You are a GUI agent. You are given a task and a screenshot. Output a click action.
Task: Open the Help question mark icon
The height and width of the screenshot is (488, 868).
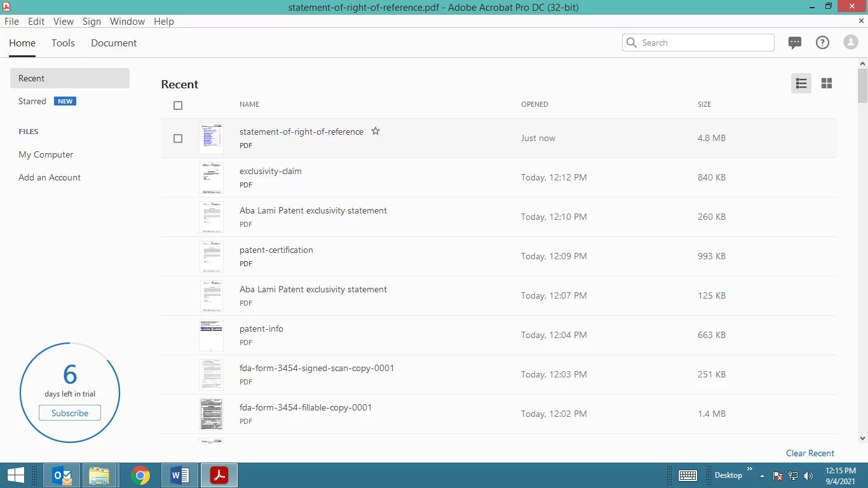[823, 43]
